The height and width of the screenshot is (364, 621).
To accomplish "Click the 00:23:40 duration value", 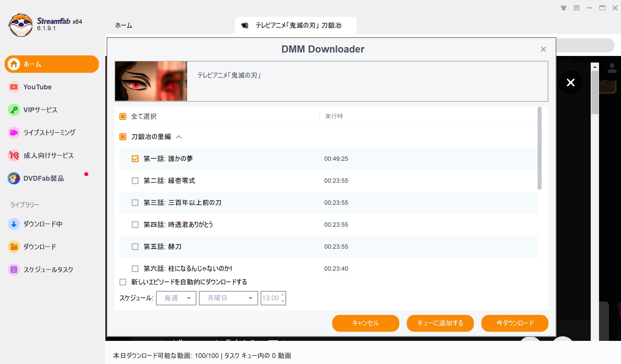I will point(336,269).
